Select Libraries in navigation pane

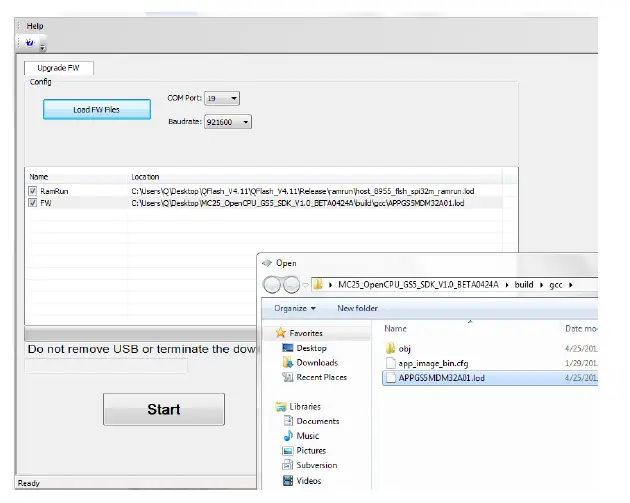pos(305,407)
